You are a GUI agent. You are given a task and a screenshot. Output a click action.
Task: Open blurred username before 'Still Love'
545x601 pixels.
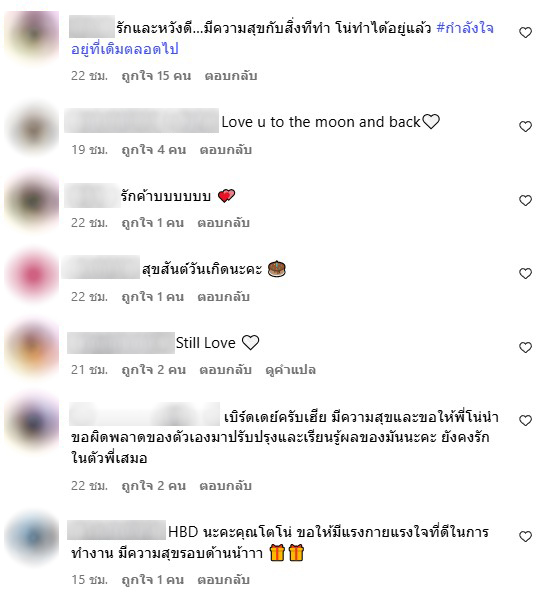coord(121,343)
